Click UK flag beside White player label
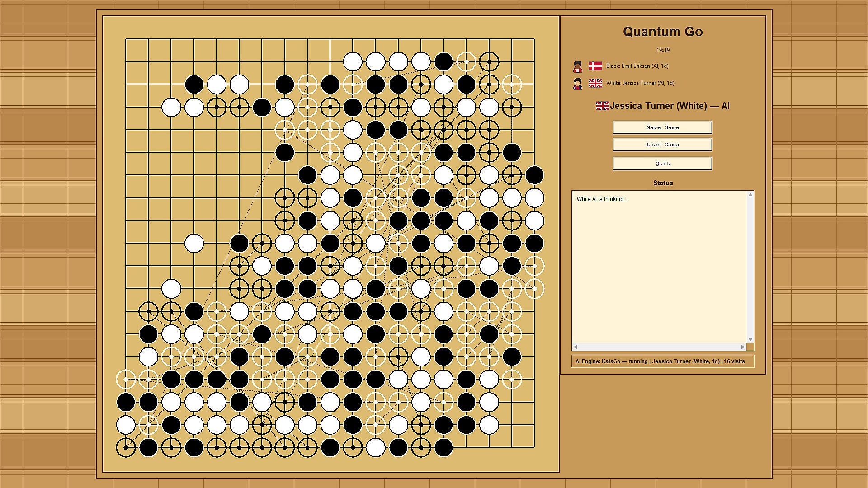The height and width of the screenshot is (488, 868). click(595, 83)
